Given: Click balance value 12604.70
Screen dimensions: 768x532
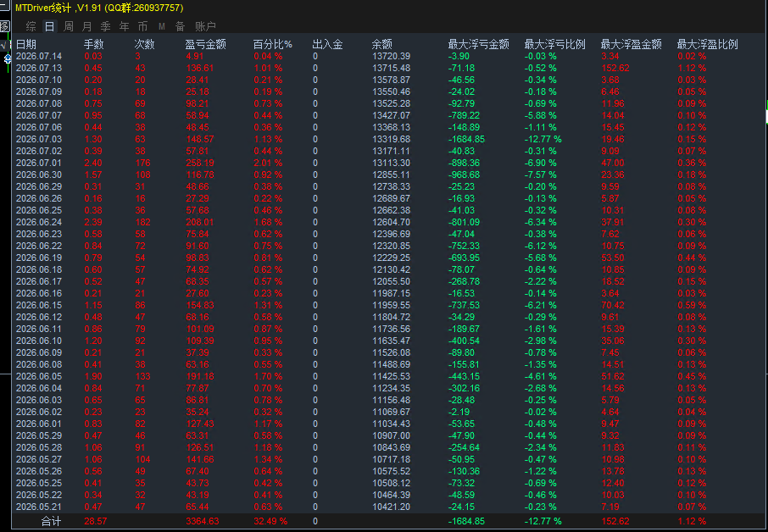Looking at the screenshot, I should (x=392, y=222).
